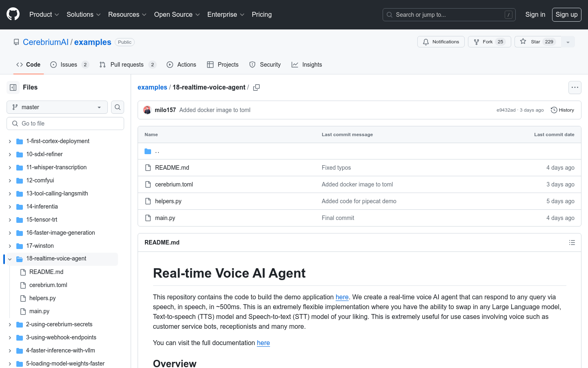The image size is (588, 368).
Task: Open README.md in the file table
Action: (172, 168)
